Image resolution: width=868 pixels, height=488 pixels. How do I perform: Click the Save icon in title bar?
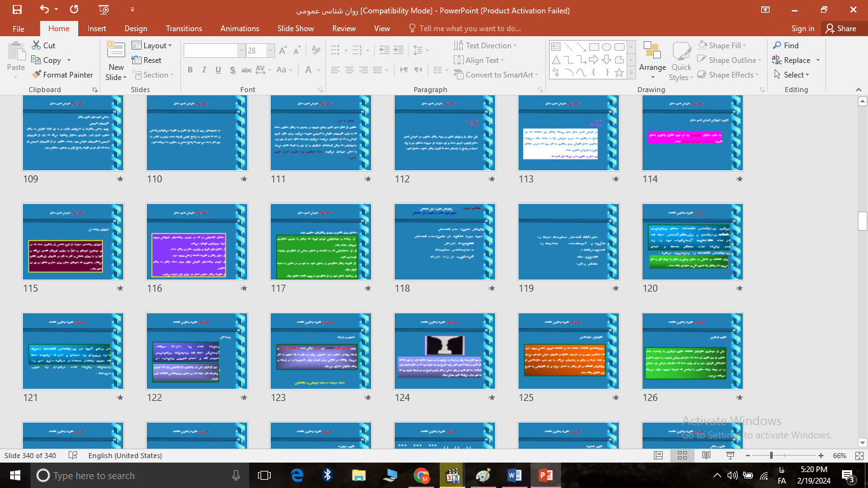tap(17, 10)
